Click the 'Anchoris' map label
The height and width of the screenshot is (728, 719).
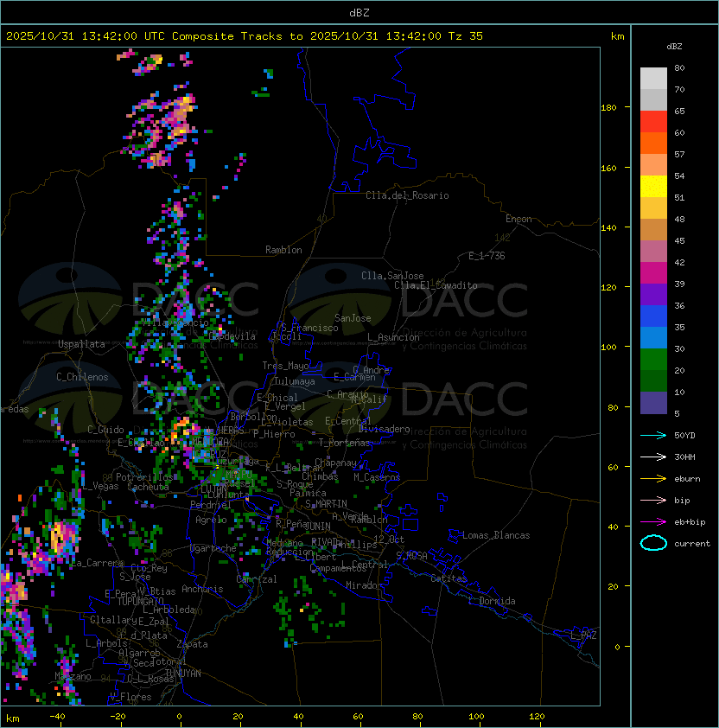[202, 589]
